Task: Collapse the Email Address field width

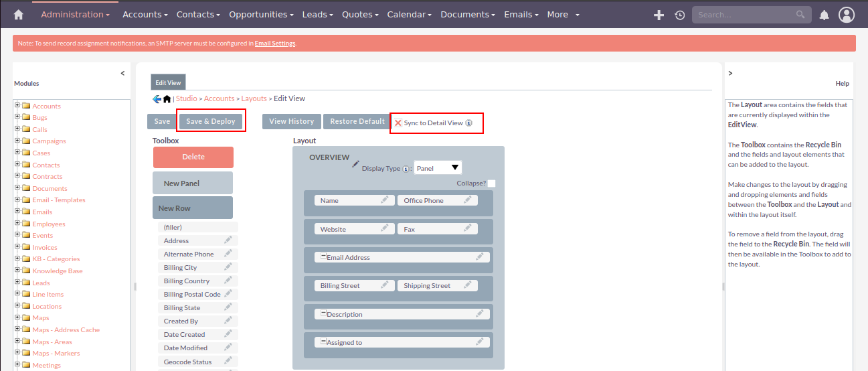Action: (323, 256)
